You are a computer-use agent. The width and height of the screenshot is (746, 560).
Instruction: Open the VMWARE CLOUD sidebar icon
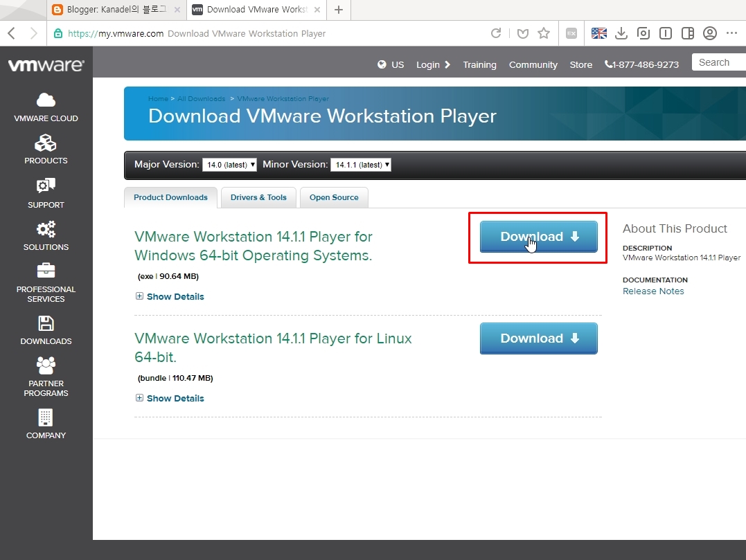pos(45,100)
